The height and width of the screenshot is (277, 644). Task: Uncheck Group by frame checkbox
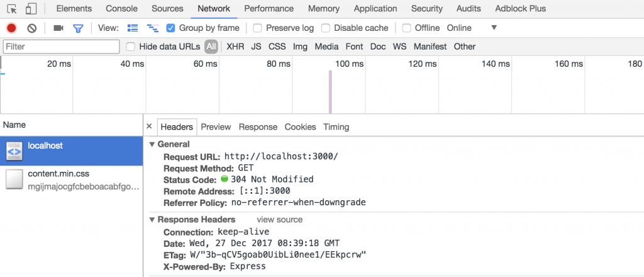(x=170, y=28)
